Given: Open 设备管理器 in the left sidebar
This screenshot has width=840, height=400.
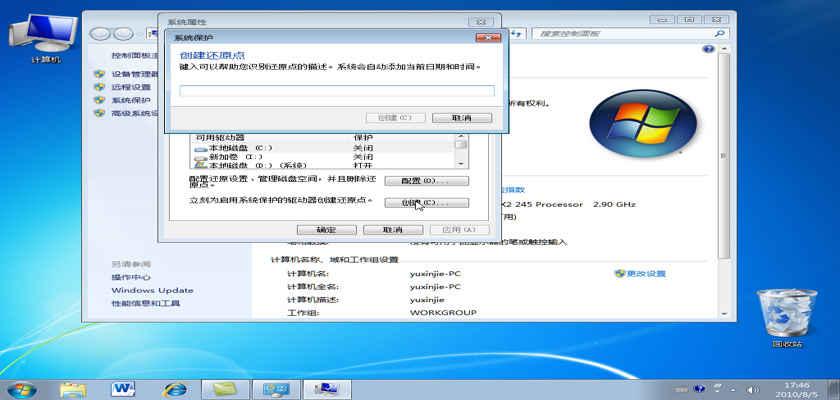Looking at the screenshot, I should coord(135,74).
